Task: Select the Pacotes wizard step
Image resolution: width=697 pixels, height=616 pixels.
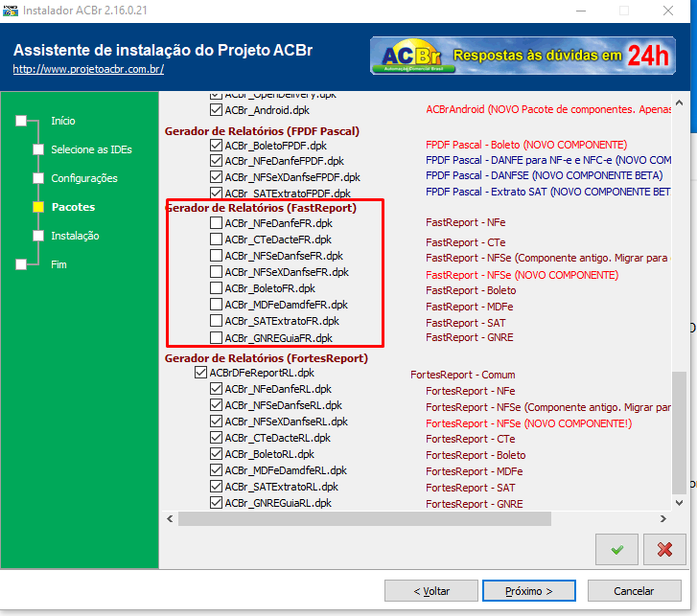Action: 74,207
